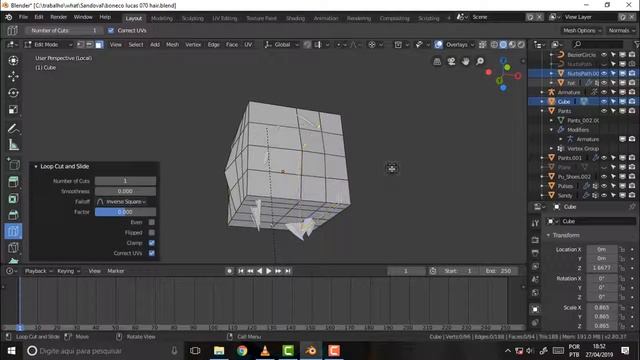Open Mesh Options dropdown
The height and width of the screenshot is (360, 640).
click(x=582, y=31)
